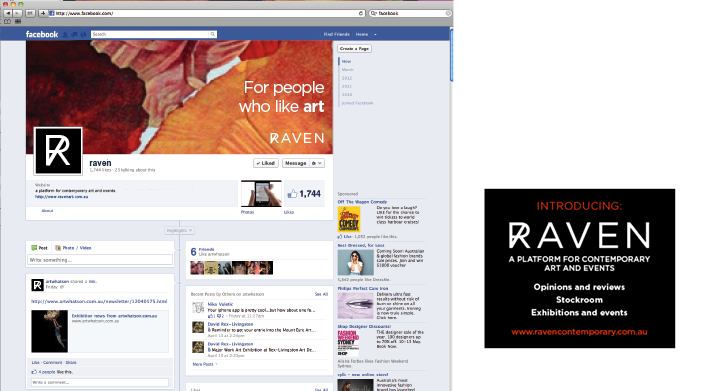Open the raven page profile picture
Viewport: 710px width, 391px height.
[58, 151]
